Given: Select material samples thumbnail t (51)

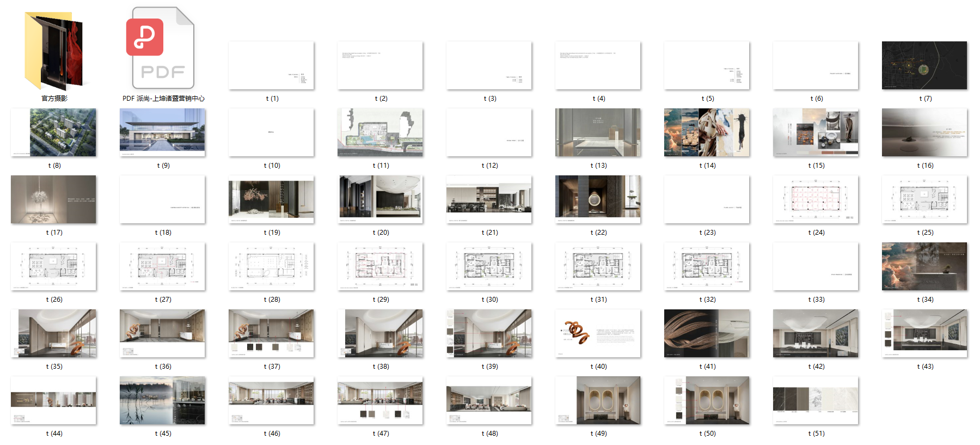Looking at the screenshot, I should pos(816,400).
